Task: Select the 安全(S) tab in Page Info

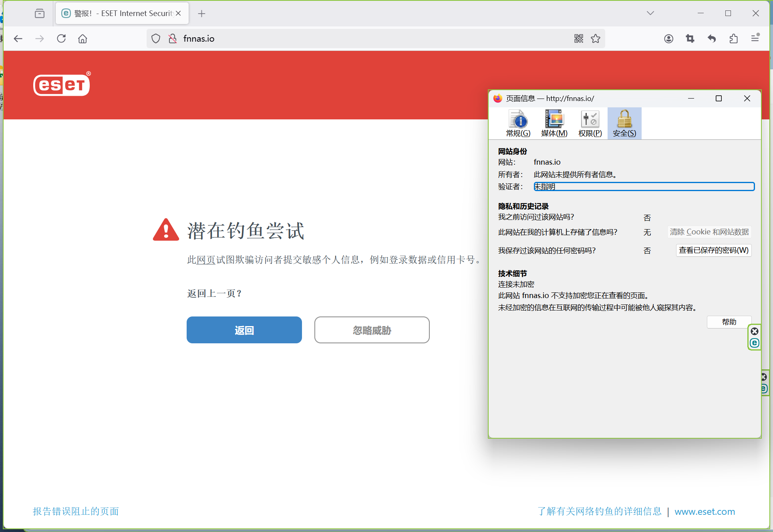Action: (x=624, y=124)
